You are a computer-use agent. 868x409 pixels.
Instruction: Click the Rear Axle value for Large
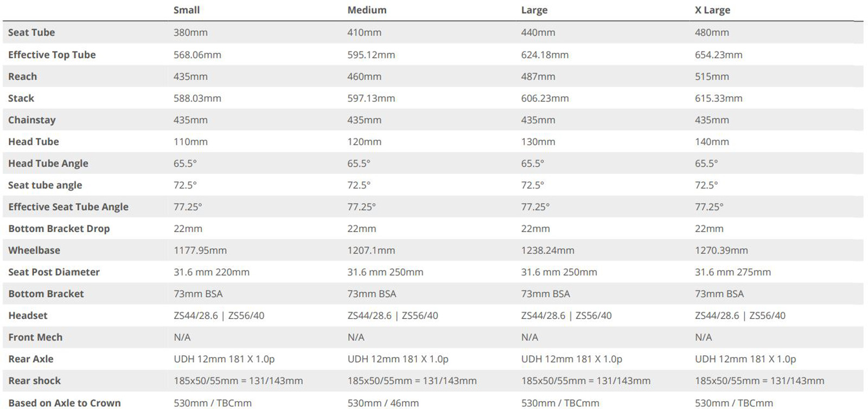(x=571, y=359)
